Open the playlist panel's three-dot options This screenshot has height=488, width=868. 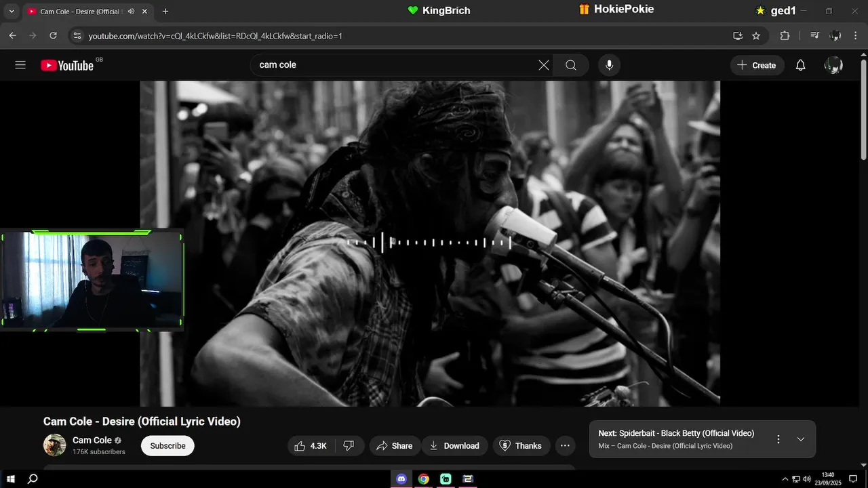(x=778, y=439)
